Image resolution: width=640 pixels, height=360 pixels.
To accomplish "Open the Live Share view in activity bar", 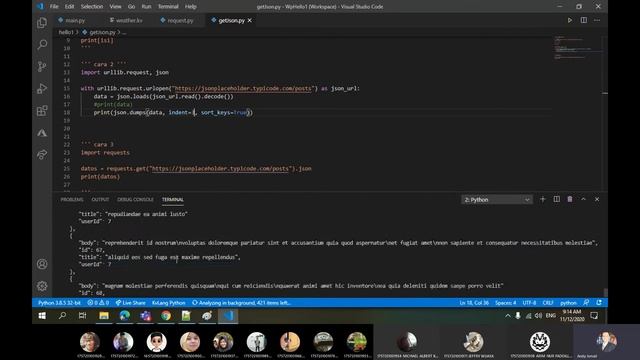I will coord(42,155).
